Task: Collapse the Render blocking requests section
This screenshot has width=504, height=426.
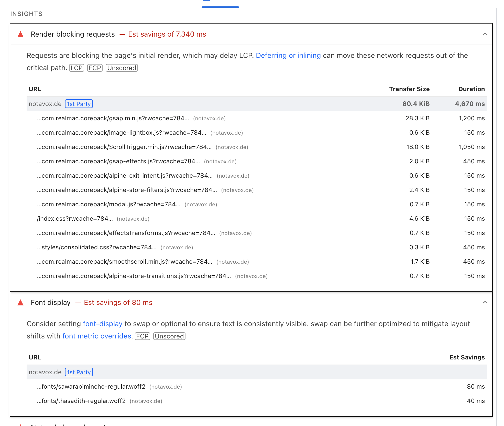Action: [485, 34]
